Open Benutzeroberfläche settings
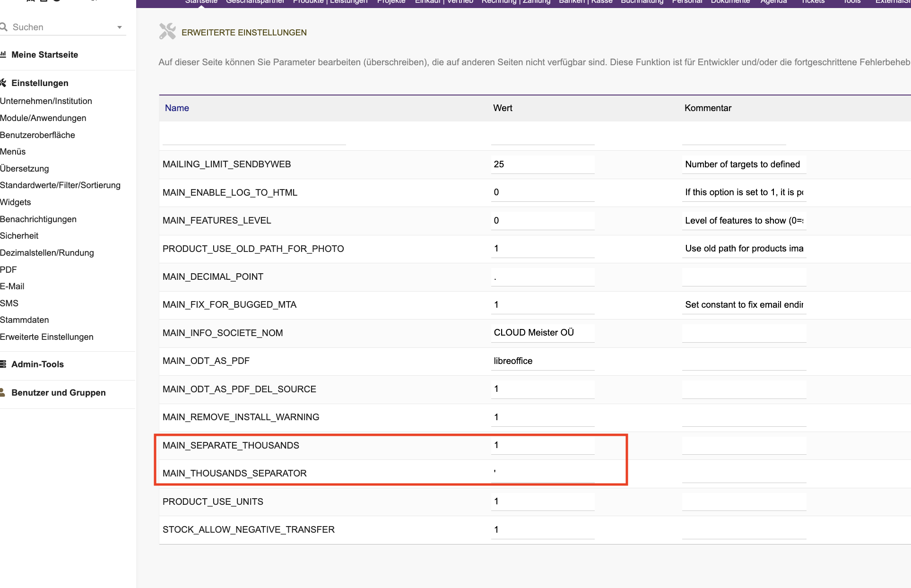This screenshot has height=588, width=911. tap(37, 135)
